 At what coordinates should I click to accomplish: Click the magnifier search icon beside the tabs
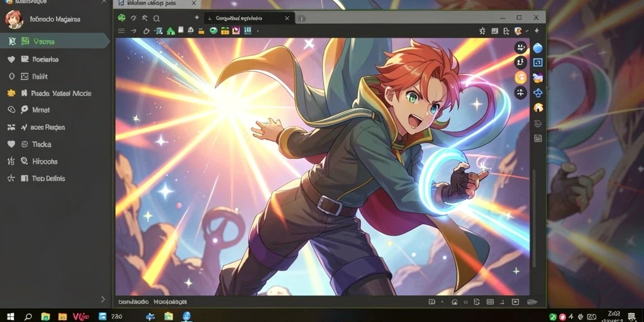pyautogui.click(x=156, y=18)
